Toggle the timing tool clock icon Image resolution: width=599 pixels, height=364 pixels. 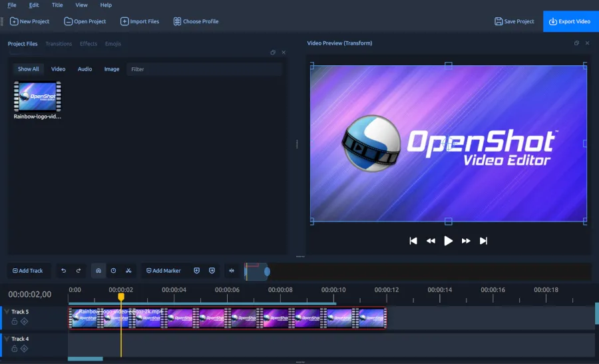coord(113,271)
